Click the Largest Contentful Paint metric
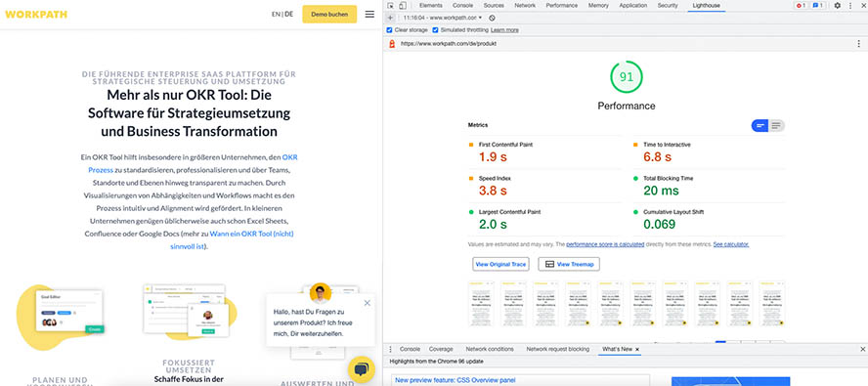Image resolution: width=868 pixels, height=386 pixels. [x=544, y=220]
